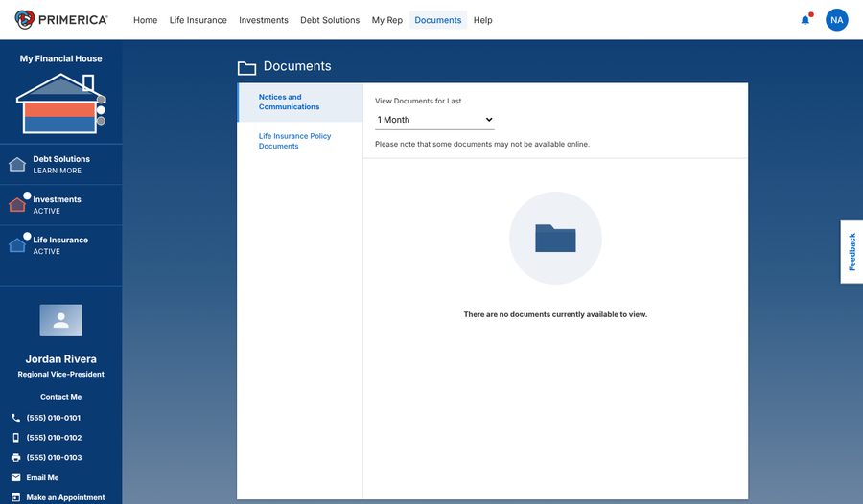Image resolution: width=863 pixels, height=504 pixels.
Task: Click the Contact Me heading
Action: (x=61, y=397)
